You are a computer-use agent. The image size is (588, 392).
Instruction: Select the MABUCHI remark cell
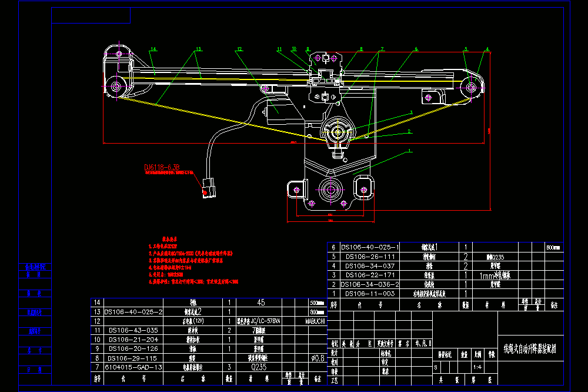pyautogui.click(x=315, y=321)
